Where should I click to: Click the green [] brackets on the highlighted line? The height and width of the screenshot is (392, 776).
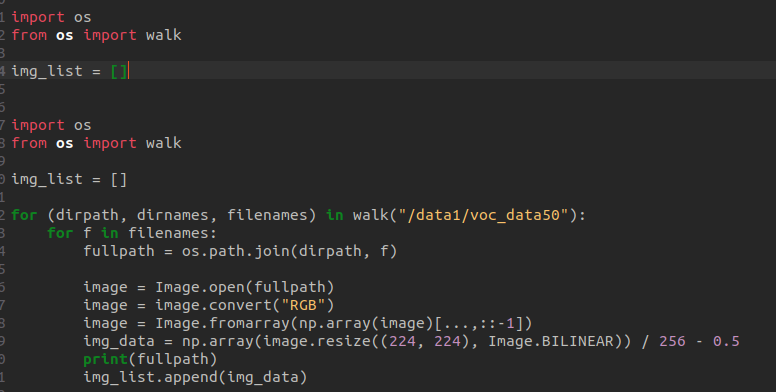point(119,71)
